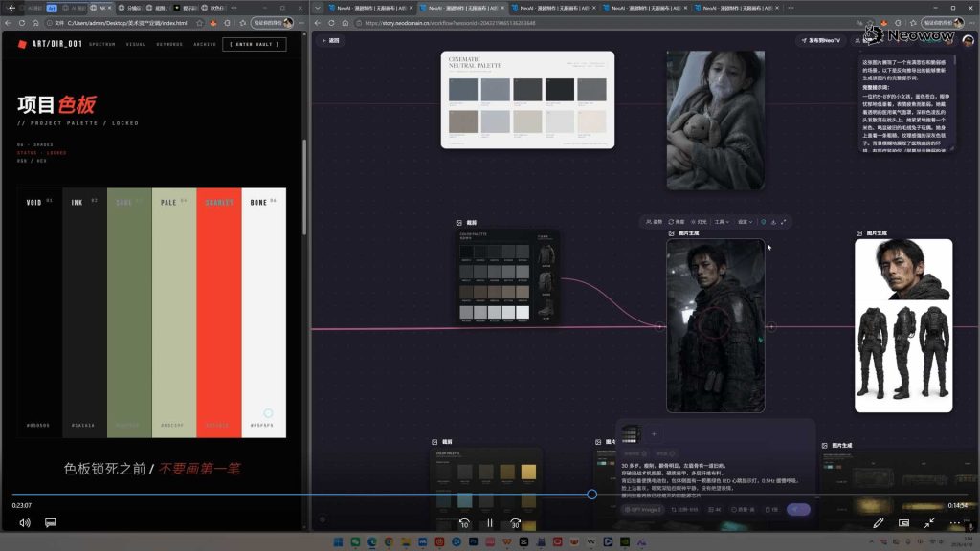
Task: Favorite the index.html page with star
Action: 199,23
